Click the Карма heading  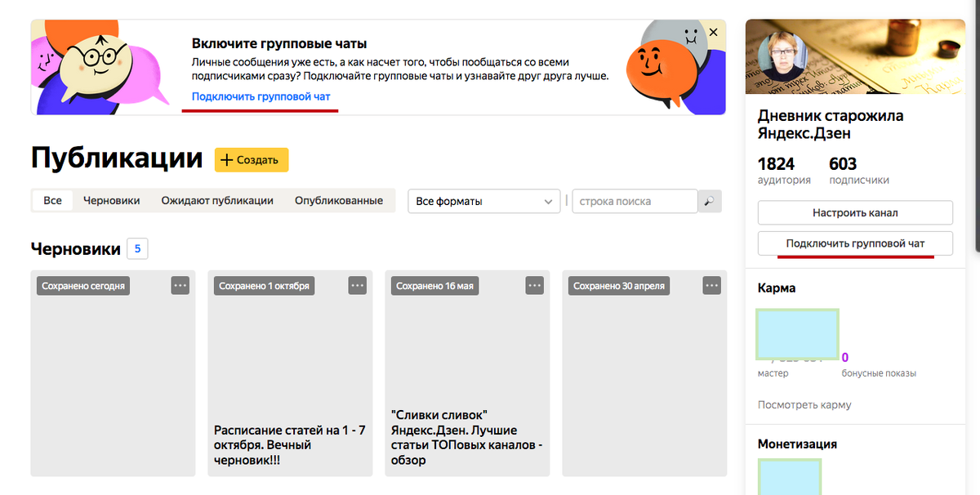tap(777, 288)
